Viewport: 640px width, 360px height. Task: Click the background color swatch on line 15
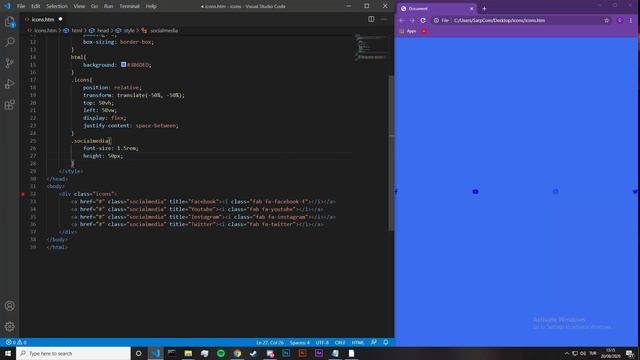(x=123, y=64)
